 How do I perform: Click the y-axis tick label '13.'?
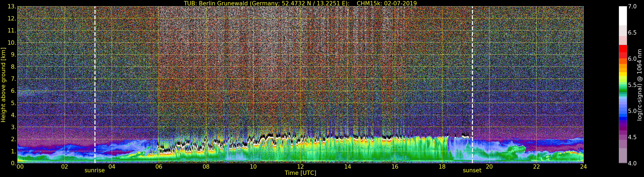pos(12,6)
